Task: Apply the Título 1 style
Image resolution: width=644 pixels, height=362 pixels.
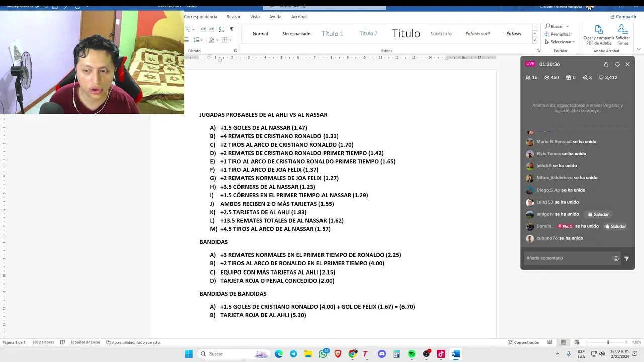Action: click(333, 34)
